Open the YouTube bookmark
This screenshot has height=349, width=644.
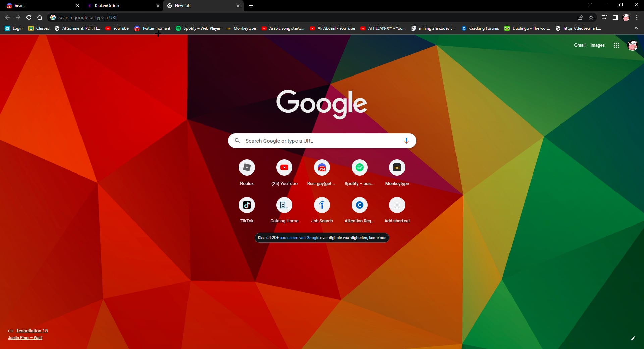click(117, 28)
